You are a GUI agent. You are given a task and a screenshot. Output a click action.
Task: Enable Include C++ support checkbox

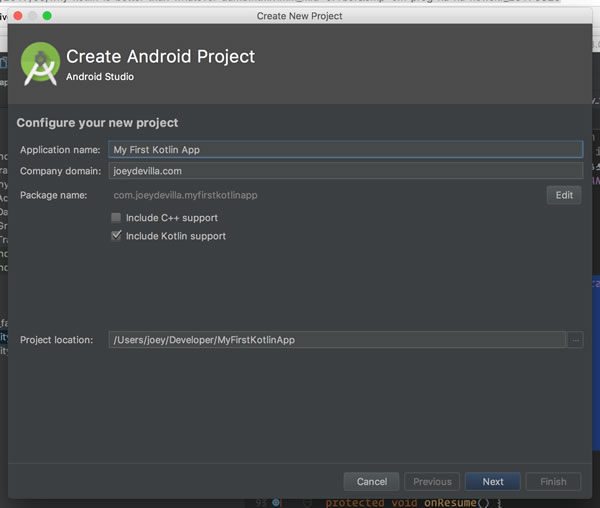116,218
